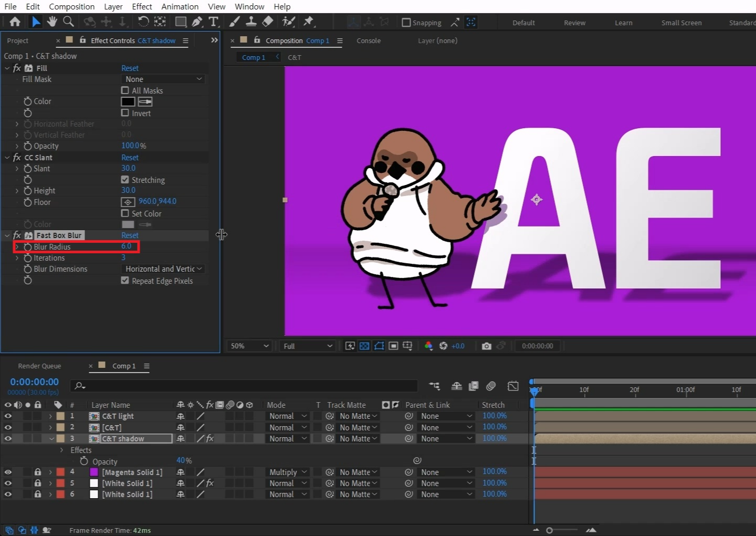
Task: Open the Graph Editor in timeline
Action: pos(513,386)
